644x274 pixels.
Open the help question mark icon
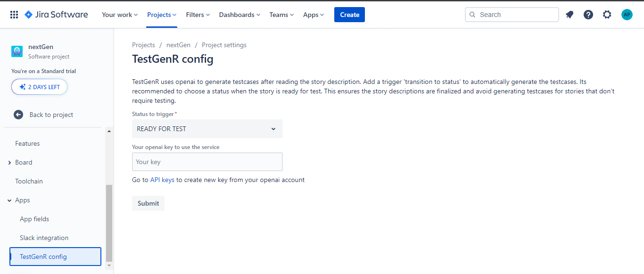(x=588, y=15)
